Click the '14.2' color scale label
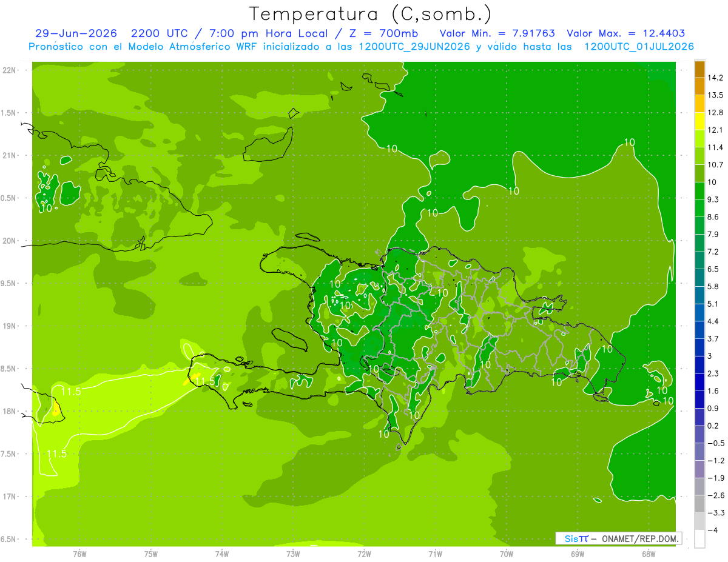The image size is (728, 562). [715, 78]
